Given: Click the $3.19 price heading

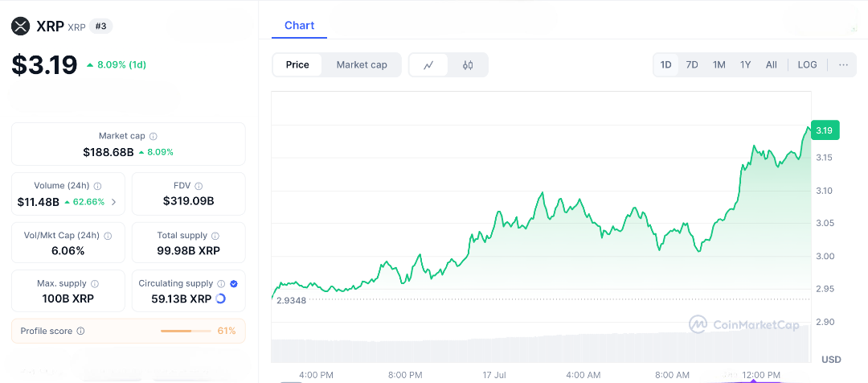Looking at the screenshot, I should [x=44, y=65].
